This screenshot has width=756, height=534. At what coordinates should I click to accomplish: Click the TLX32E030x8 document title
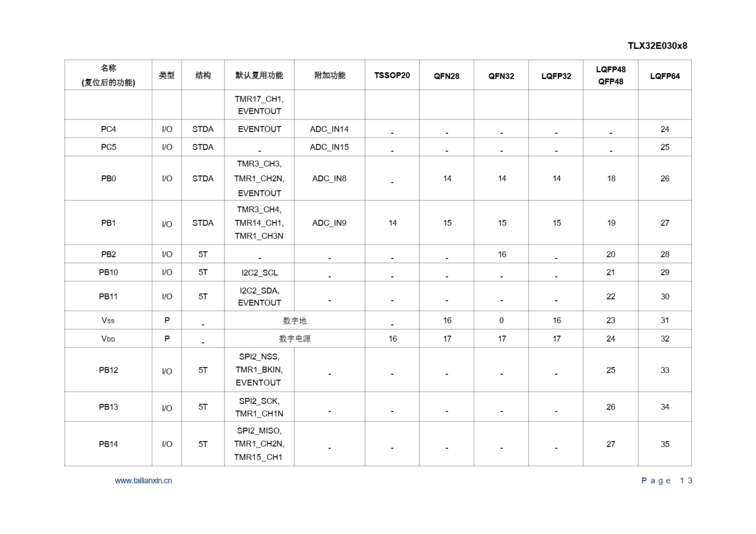(x=657, y=46)
